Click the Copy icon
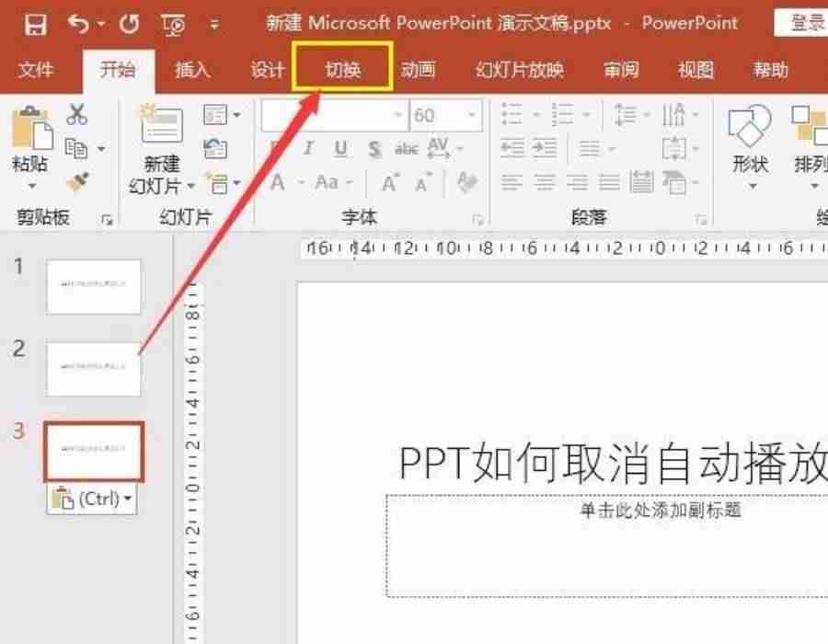This screenshot has height=644, width=828. 76,149
